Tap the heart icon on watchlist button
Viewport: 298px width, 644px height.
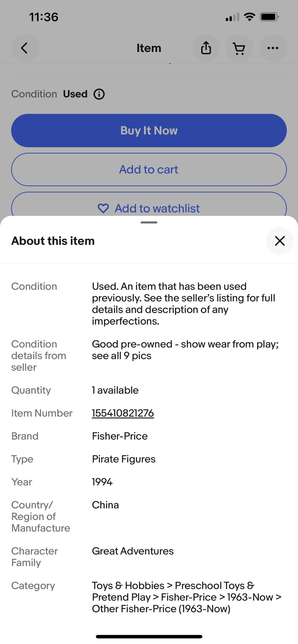coord(103,208)
